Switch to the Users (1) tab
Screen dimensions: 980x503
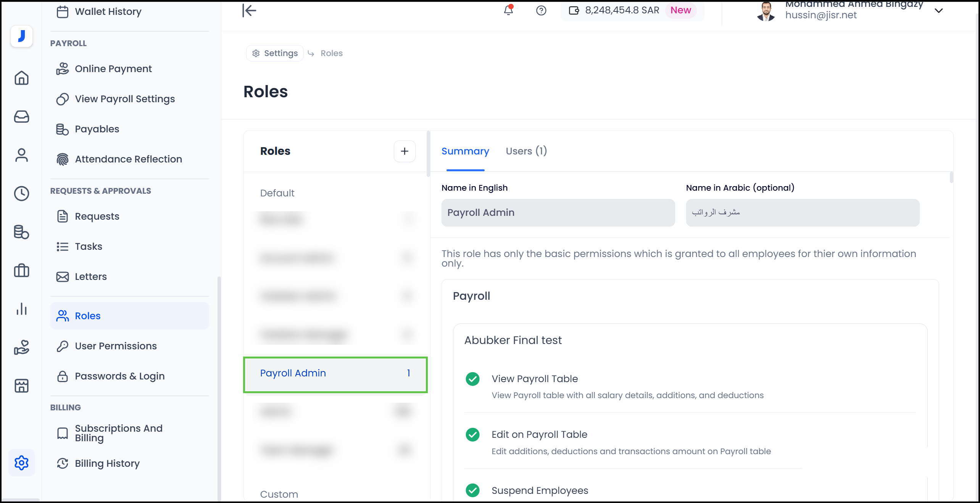pos(526,151)
